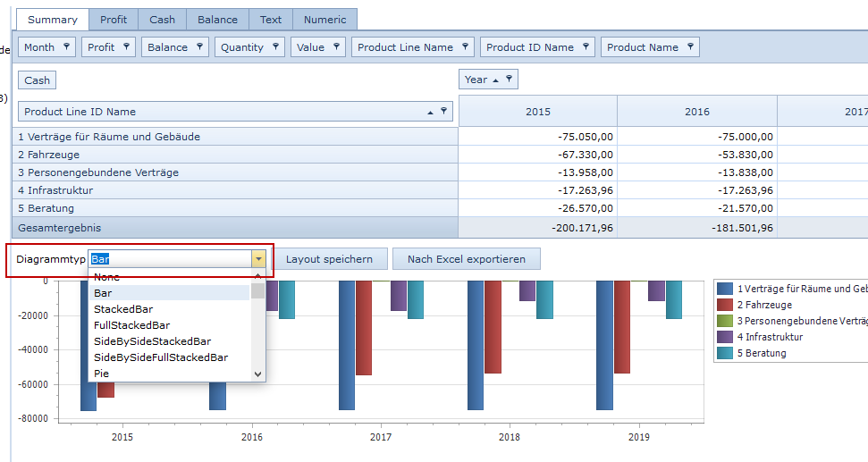This screenshot has height=462, width=868.
Task: Open the Numeric tab
Action: [324, 20]
